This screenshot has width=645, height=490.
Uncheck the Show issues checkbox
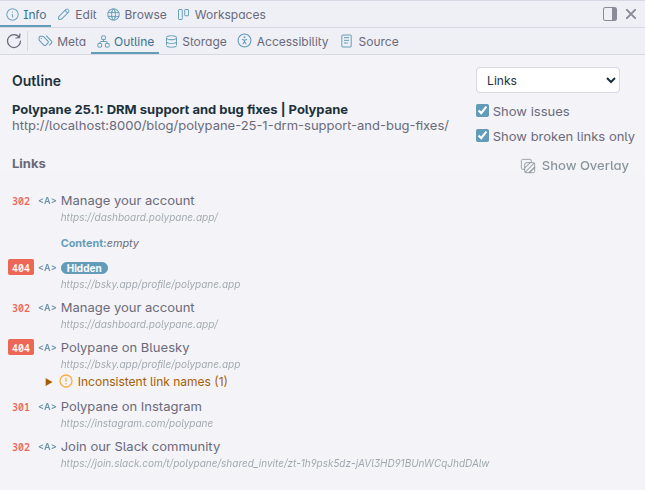[482, 111]
